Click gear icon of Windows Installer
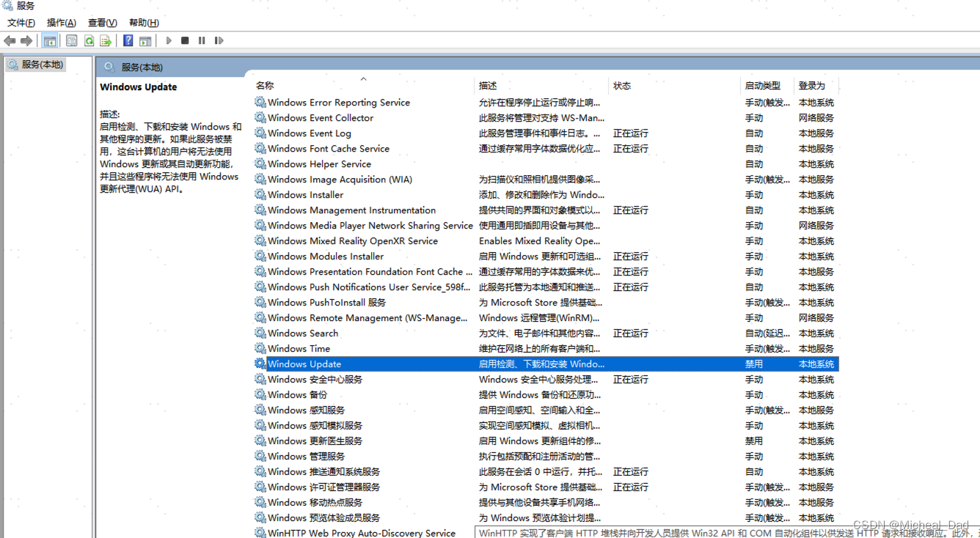 pyautogui.click(x=260, y=195)
